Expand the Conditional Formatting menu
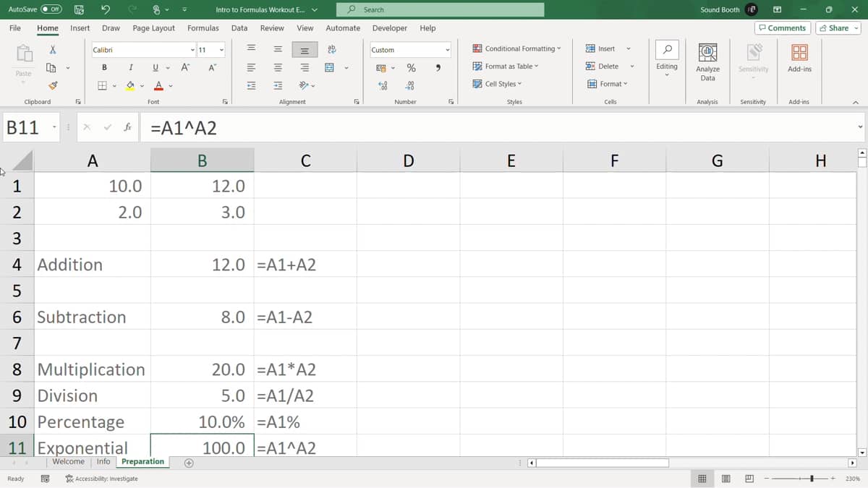Image resolution: width=868 pixels, height=488 pixels. [517, 48]
